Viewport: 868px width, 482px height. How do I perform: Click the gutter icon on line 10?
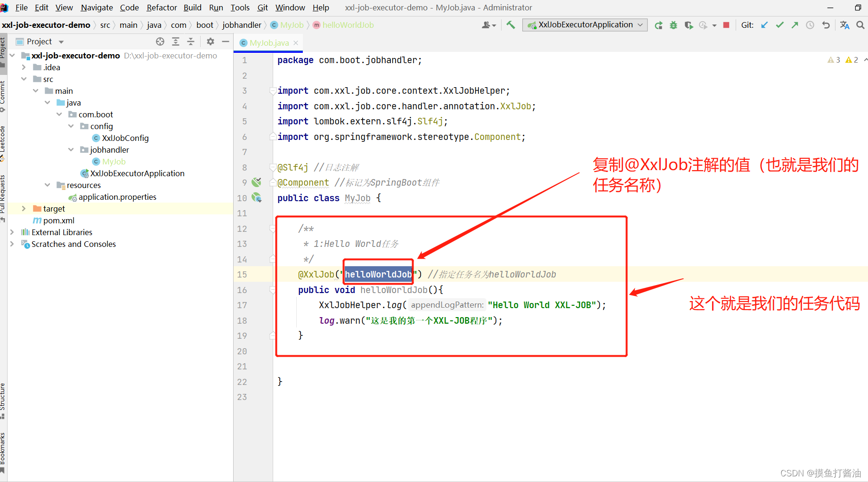coord(257,198)
